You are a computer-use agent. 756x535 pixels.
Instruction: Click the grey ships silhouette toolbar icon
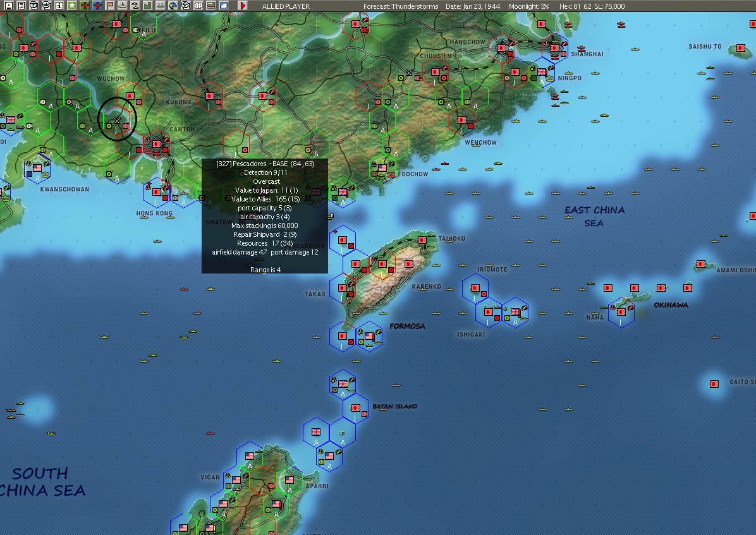160,6
